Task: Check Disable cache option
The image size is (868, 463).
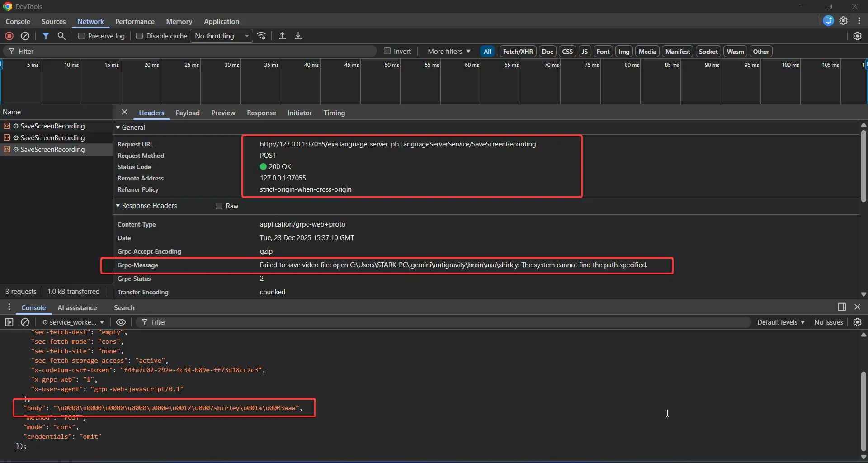Action: [x=140, y=36]
